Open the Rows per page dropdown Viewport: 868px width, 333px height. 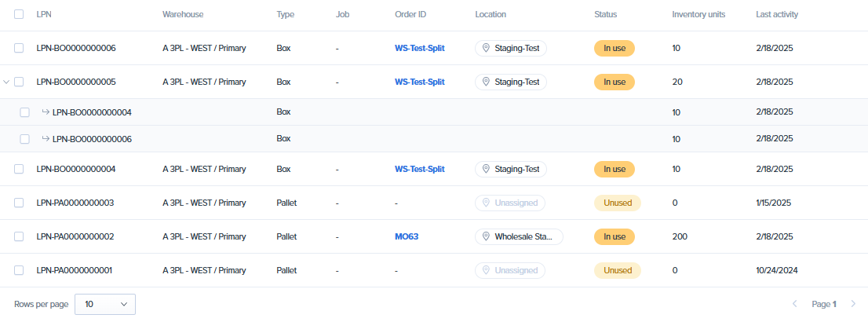(105, 304)
